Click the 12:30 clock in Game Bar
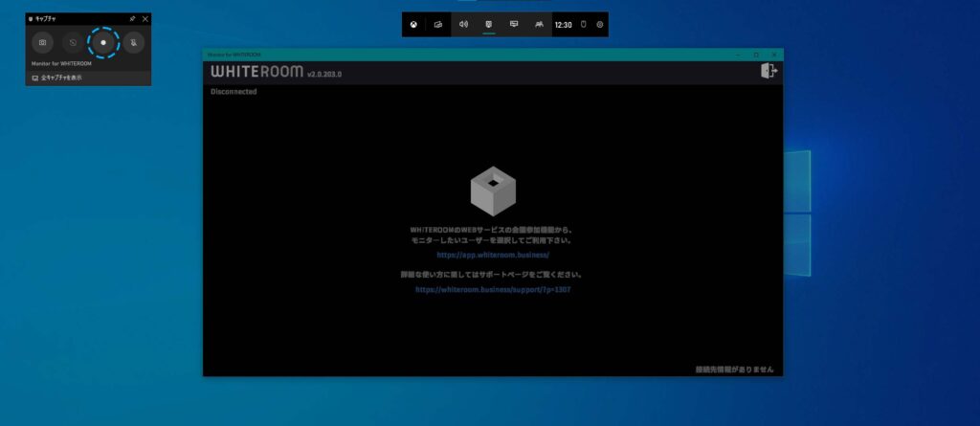980x426 pixels. point(563,25)
